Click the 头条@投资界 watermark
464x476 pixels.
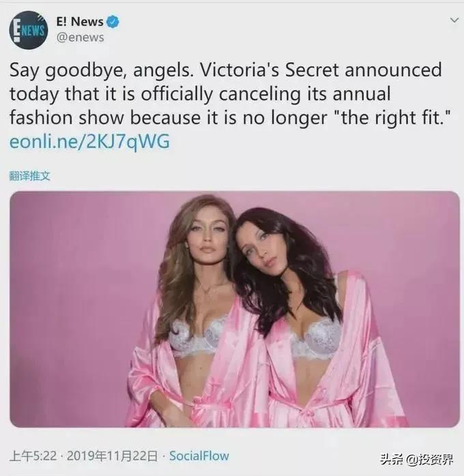(x=417, y=460)
